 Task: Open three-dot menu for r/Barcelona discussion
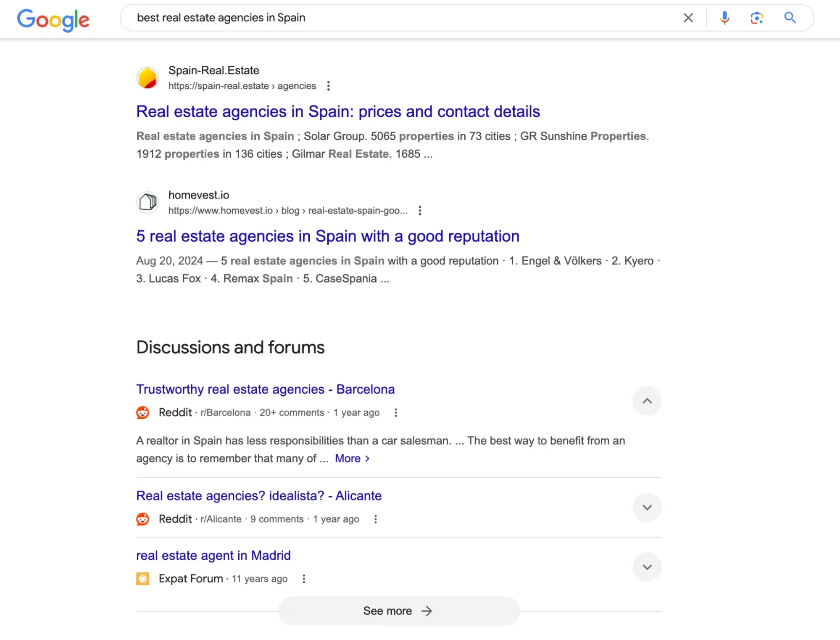tap(395, 413)
